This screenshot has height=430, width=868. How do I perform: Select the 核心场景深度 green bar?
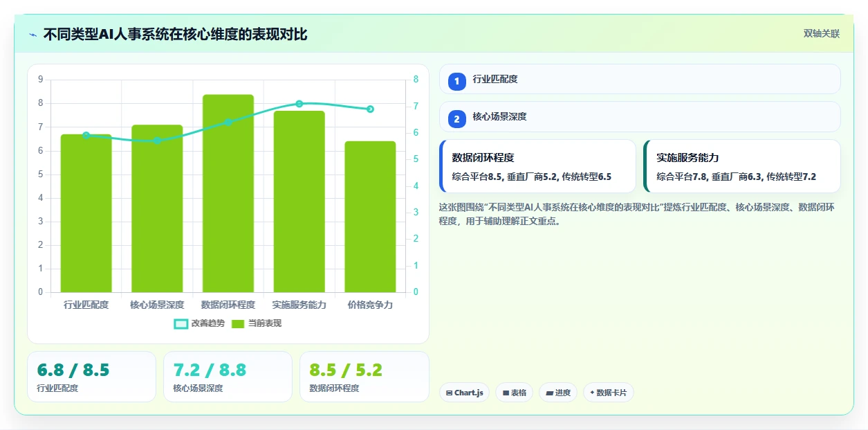pos(157,208)
